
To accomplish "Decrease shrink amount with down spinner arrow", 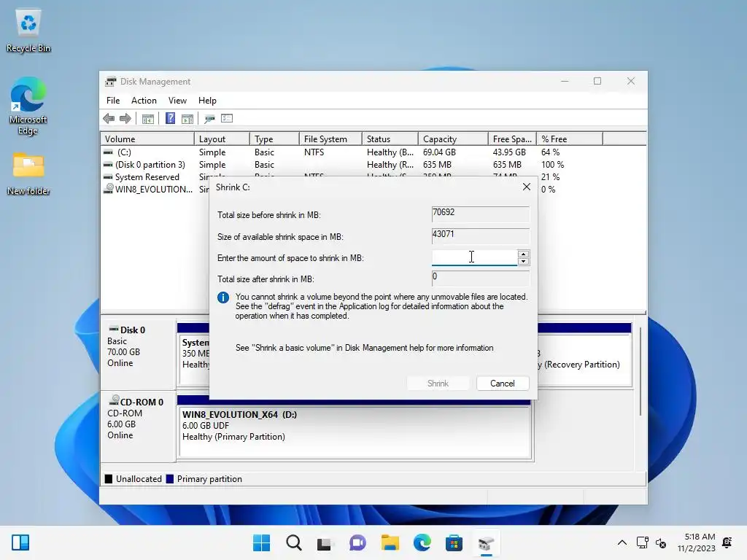I will coord(523,262).
